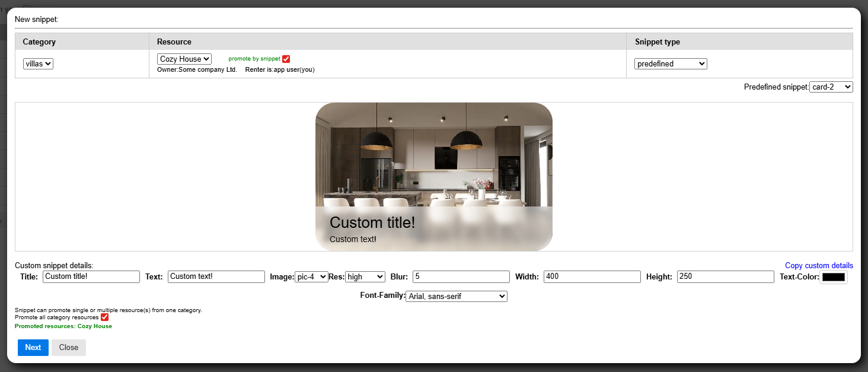Image resolution: width=868 pixels, height=372 pixels.
Task: Uncheck Promote all category resources
Action: click(x=105, y=317)
